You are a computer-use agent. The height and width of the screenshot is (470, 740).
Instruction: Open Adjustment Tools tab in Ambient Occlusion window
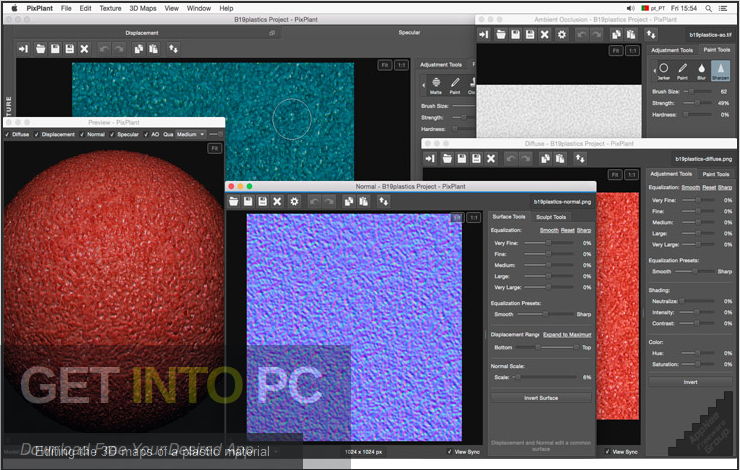pos(672,50)
